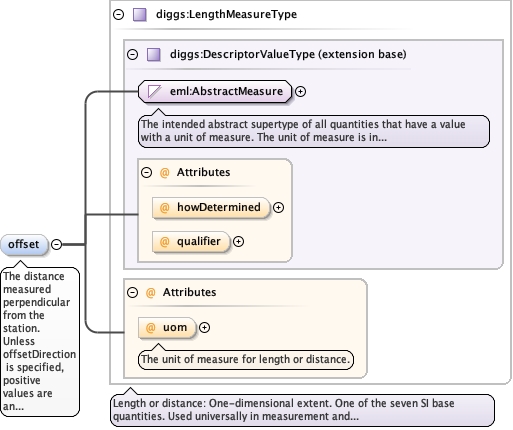Select the eml:AbstractMeasure element box

(215, 91)
